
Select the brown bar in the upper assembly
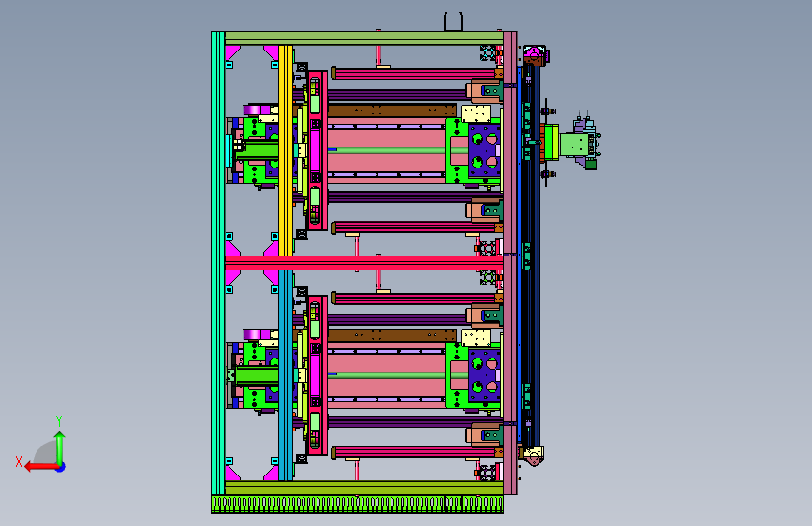(392, 110)
